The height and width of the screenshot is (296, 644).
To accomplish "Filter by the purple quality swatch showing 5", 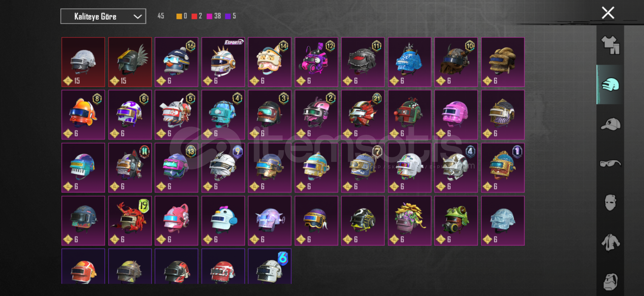I will click(228, 16).
